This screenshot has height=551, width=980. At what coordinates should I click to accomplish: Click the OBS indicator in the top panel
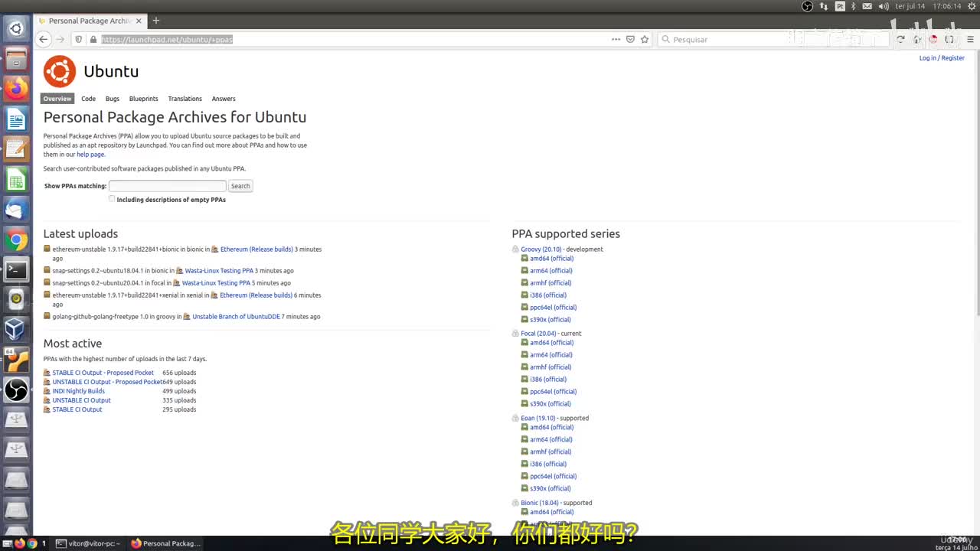pyautogui.click(x=807, y=6)
